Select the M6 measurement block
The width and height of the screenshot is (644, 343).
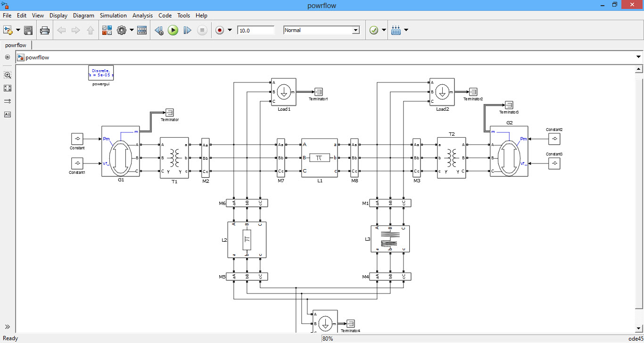pyautogui.click(x=247, y=203)
